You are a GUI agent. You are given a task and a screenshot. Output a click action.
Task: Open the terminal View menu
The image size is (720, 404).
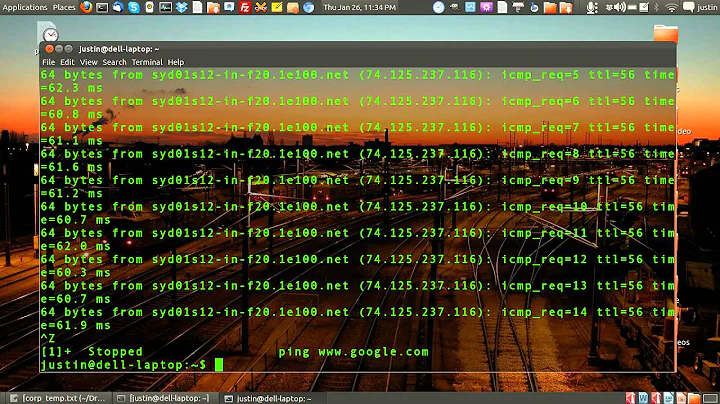point(89,62)
